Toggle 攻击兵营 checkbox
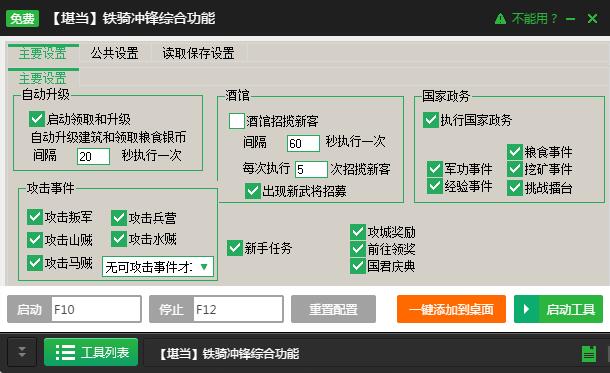 119,218
